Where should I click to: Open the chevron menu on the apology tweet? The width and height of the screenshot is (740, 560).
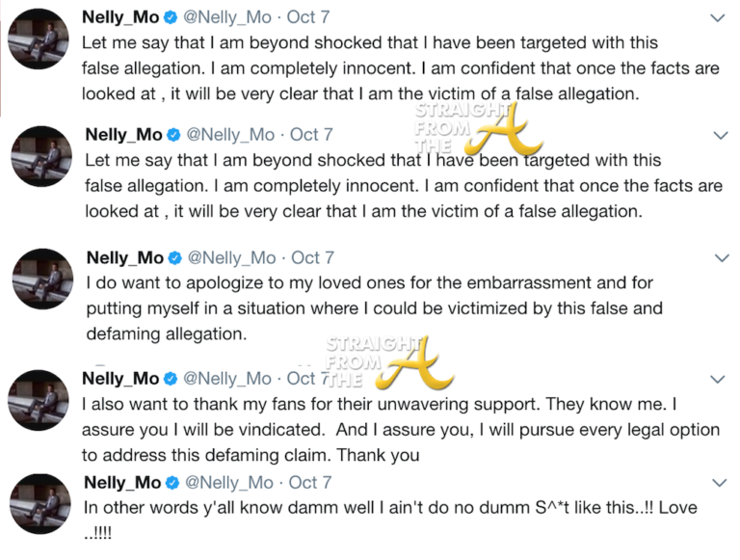[x=718, y=257]
